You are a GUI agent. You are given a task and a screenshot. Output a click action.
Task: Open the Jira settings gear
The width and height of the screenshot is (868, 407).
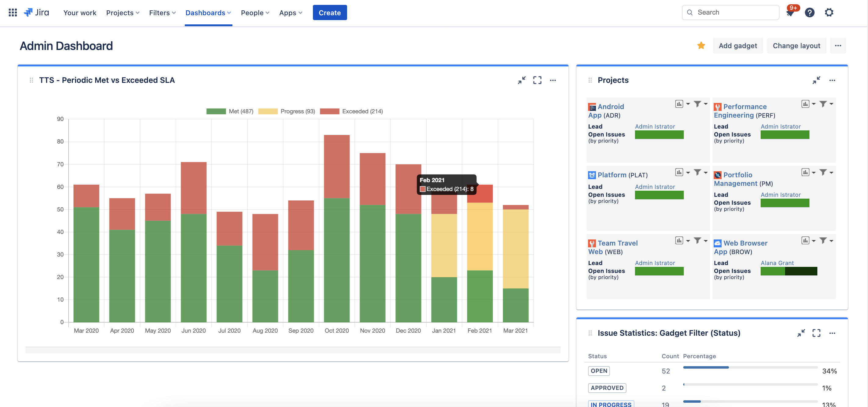[829, 12]
